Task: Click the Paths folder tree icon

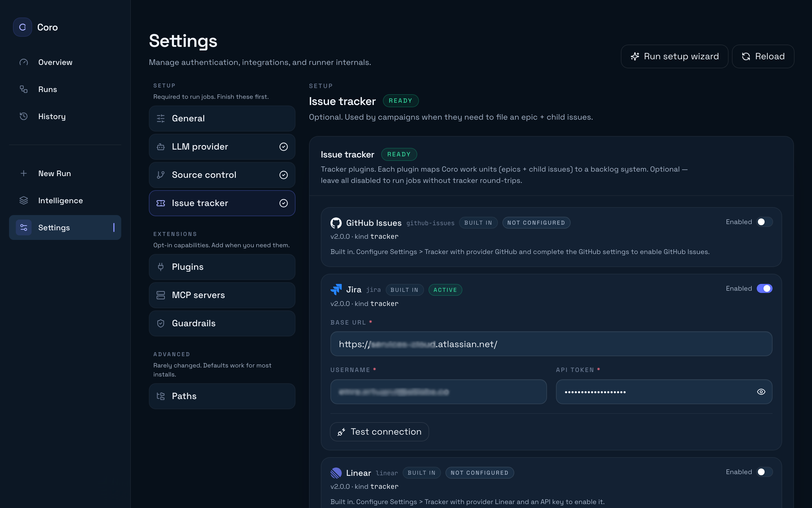Action: point(161,396)
